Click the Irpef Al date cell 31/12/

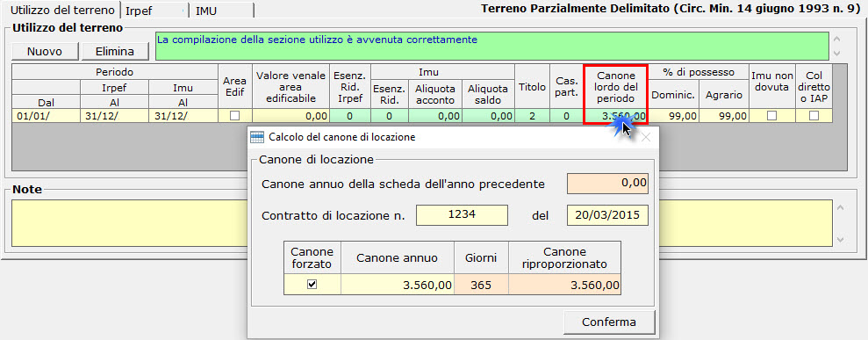[115, 116]
